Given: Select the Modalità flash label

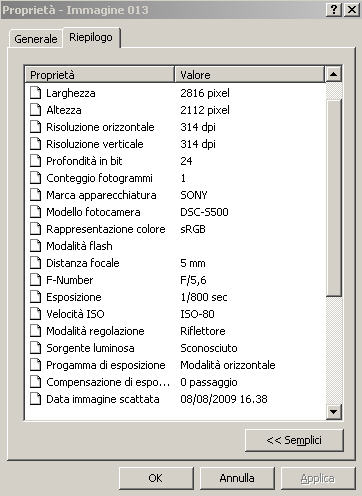Looking at the screenshot, I should coord(79,246).
